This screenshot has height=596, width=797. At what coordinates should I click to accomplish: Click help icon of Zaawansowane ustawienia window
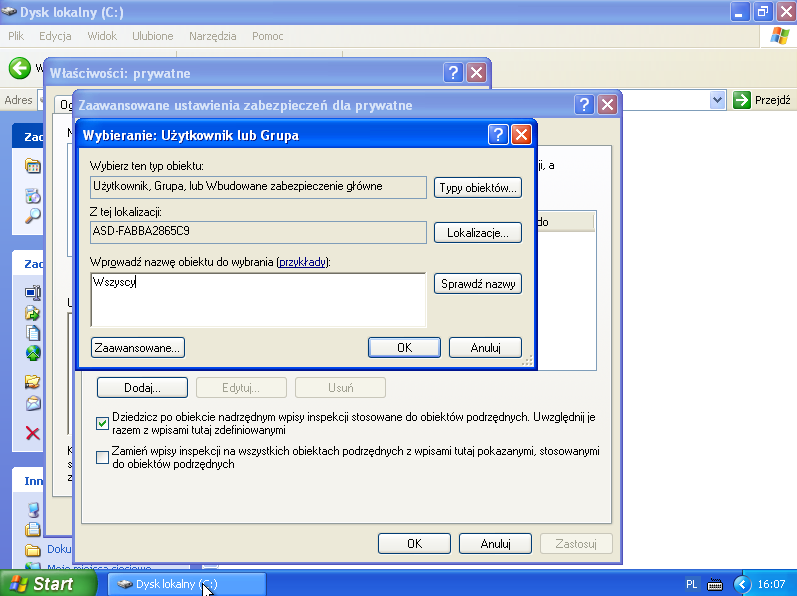(x=584, y=105)
